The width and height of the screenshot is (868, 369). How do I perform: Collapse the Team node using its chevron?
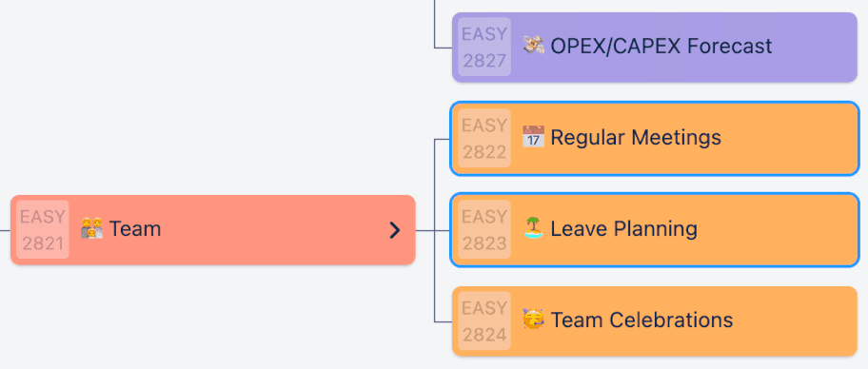click(x=394, y=230)
